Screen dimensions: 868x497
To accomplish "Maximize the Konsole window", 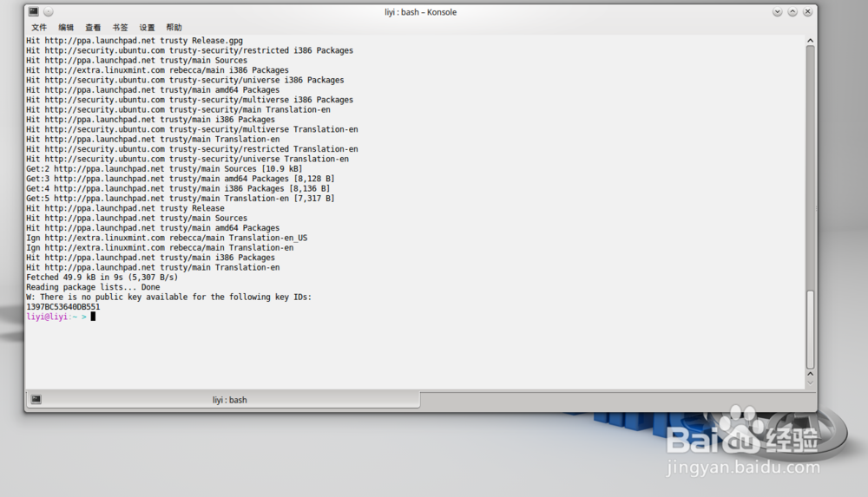I will (792, 11).
